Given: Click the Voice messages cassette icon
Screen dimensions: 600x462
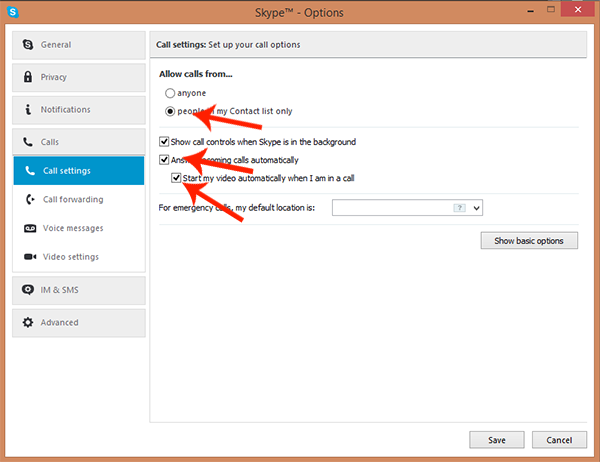Looking at the screenshot, I should click(x=30, y=228).
